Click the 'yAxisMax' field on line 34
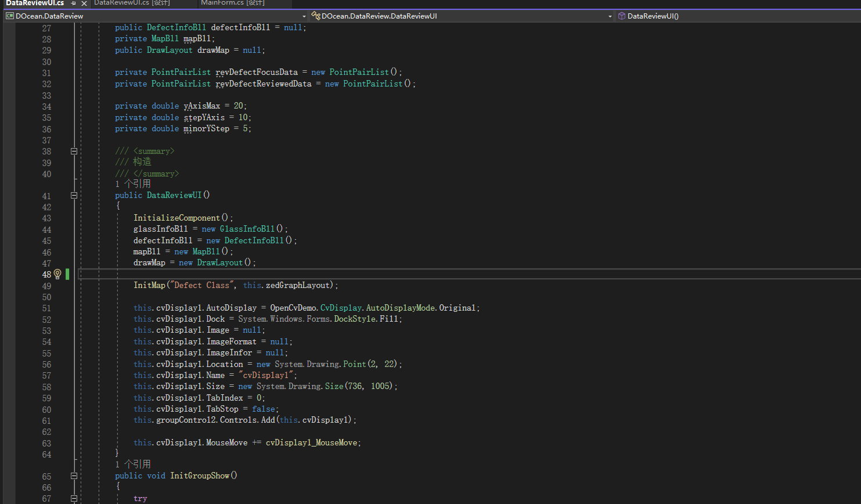The height and width of the screenshot is (504, 861). (202, 106)
